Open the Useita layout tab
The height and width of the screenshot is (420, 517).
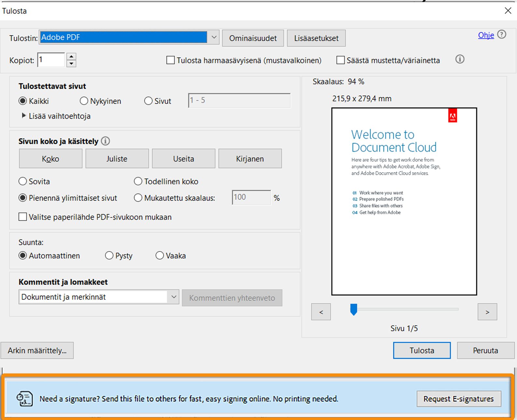(x=184, y=159)
